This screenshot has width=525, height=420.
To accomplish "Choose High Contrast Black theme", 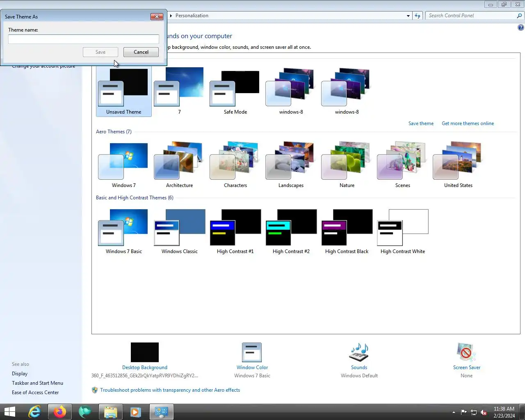I will (347, 231).
